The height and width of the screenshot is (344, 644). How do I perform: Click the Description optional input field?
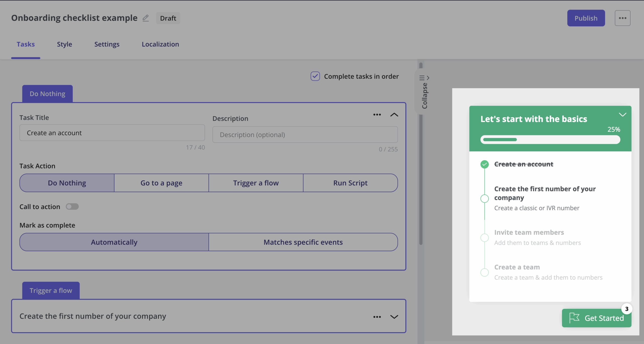pos(305,135)
